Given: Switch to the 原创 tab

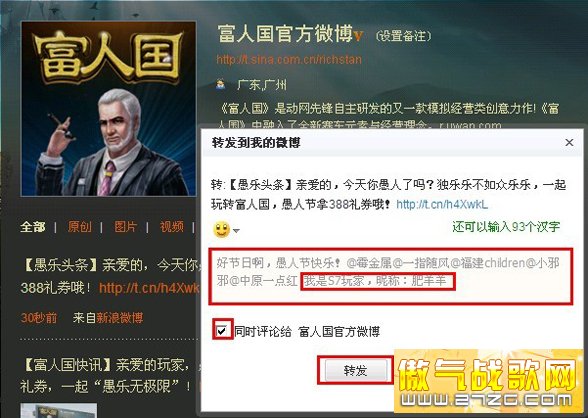Looking at the screenshot, I should coord(80,226).
